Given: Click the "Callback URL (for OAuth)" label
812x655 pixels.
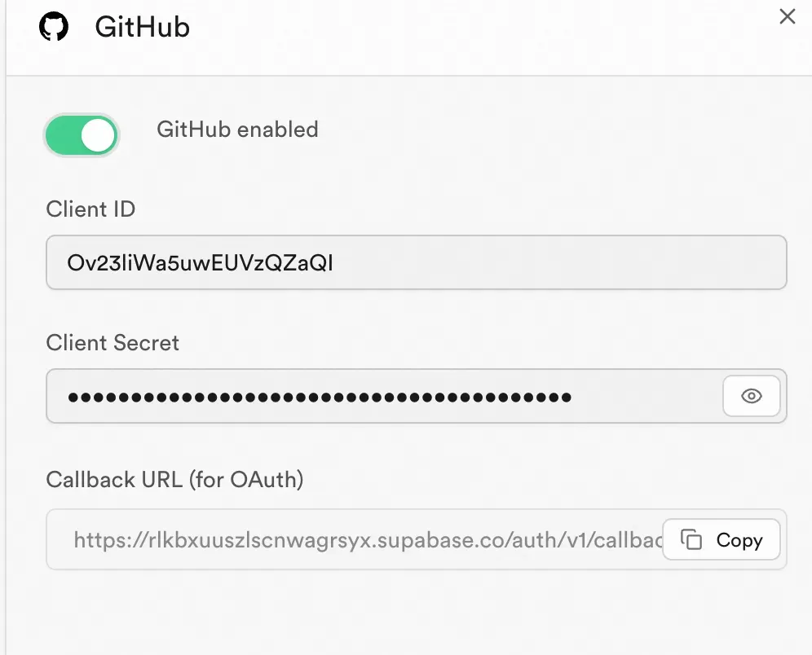Looking at the screenshot, I should 174,480.
